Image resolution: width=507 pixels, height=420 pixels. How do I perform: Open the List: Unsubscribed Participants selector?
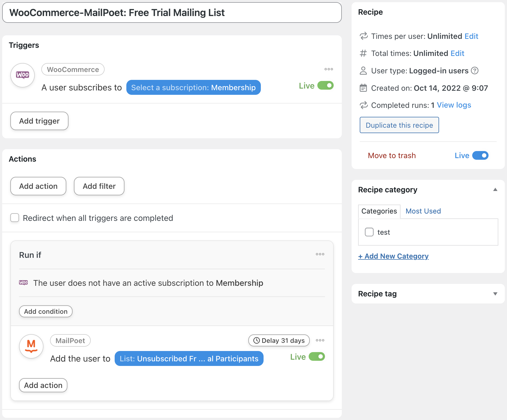(189, 359)
